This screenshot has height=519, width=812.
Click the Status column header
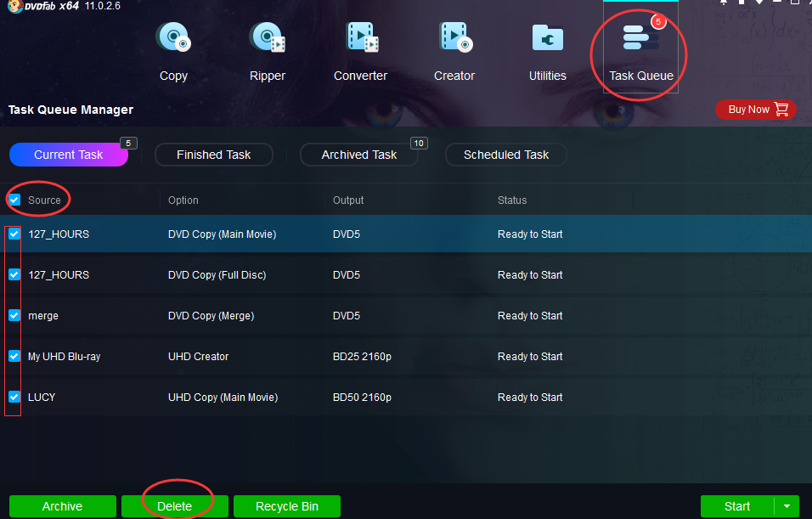pos(512,200)
